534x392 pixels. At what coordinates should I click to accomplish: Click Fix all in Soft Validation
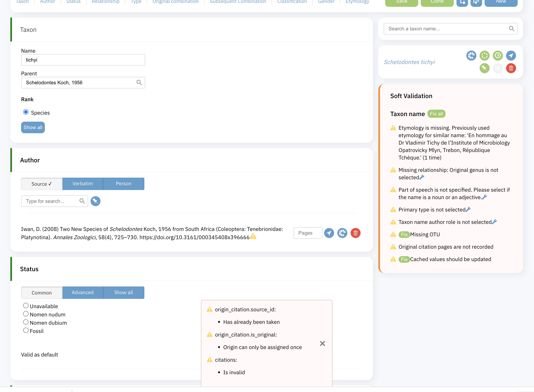click(436, 114)
